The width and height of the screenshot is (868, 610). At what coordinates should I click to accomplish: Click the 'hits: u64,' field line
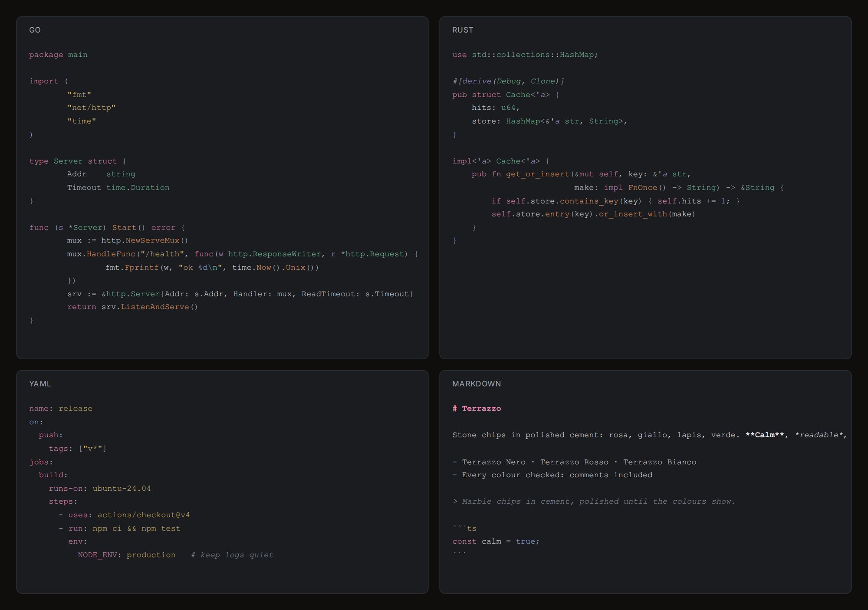[496, 108]
